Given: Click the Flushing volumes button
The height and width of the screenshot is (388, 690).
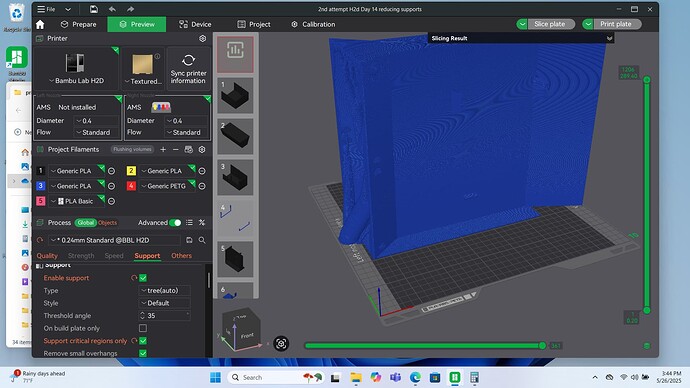Looking at the screenshot, I should tap(132, 150).
